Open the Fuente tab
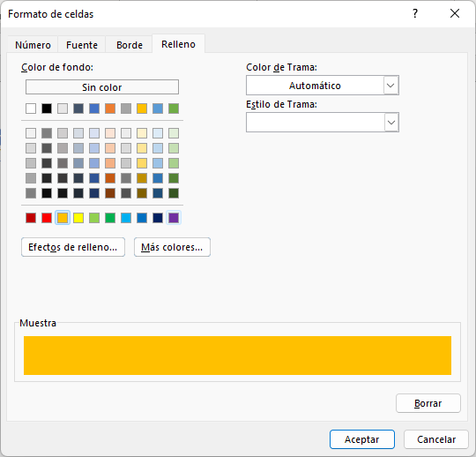Viewport: 476px width, 457px height. coord(82,45)
